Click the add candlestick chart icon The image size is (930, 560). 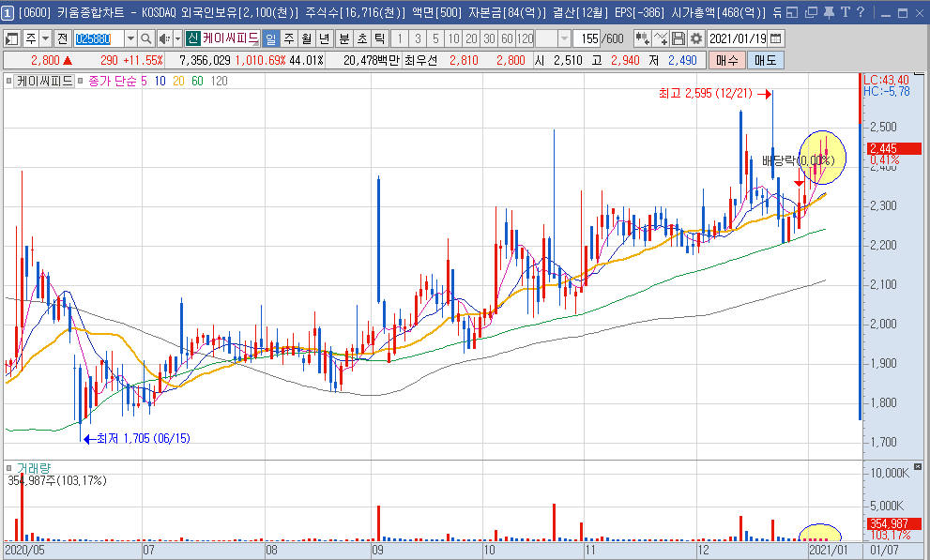643,38
